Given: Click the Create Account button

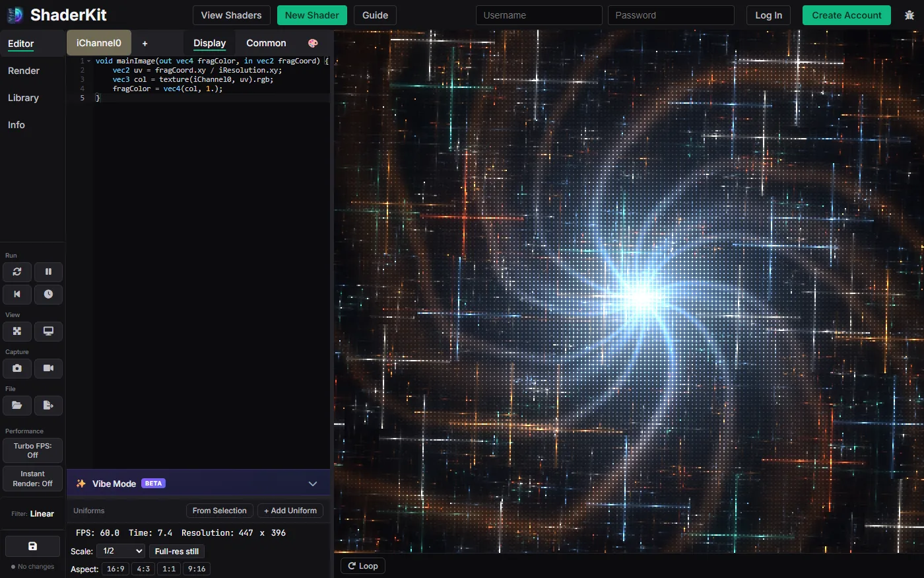Looking at the screenshot, I should 847,15.
